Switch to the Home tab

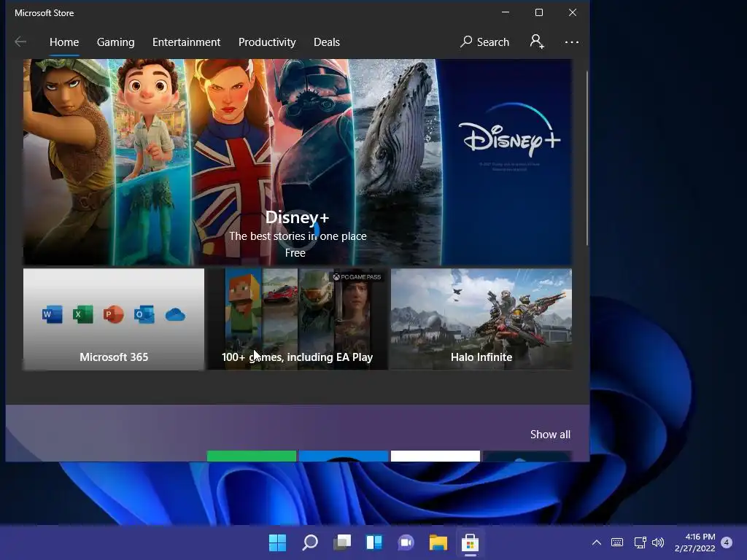pos(64,42)
